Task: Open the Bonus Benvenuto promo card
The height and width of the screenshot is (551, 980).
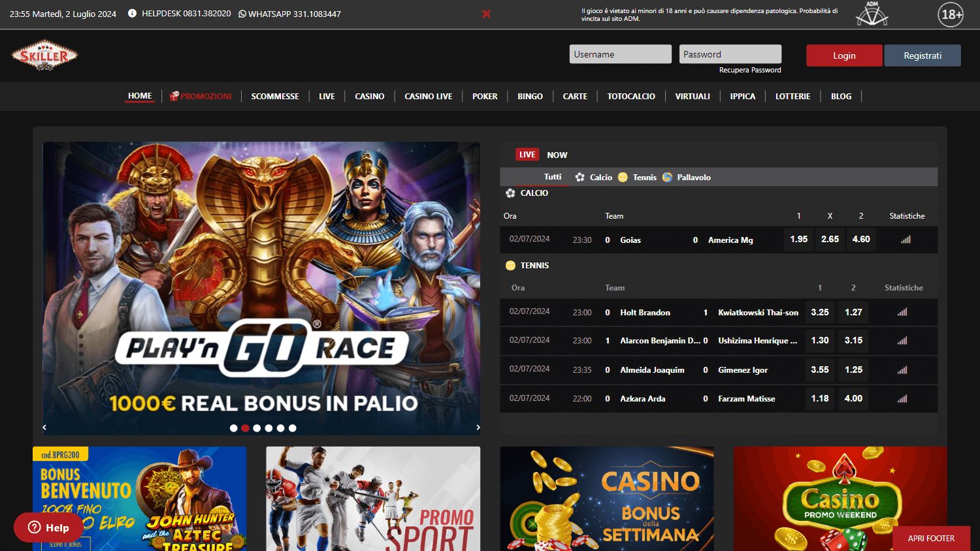Action: (140, 499)
